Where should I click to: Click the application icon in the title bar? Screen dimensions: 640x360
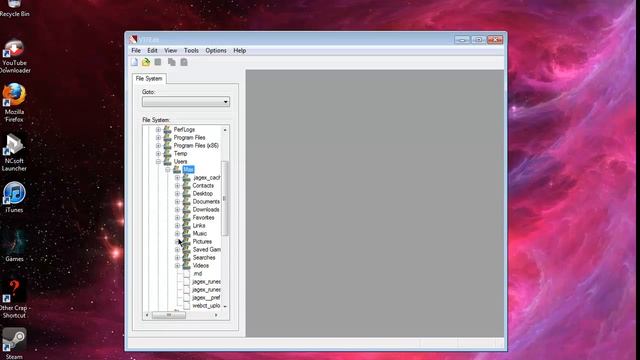point(133,40)
